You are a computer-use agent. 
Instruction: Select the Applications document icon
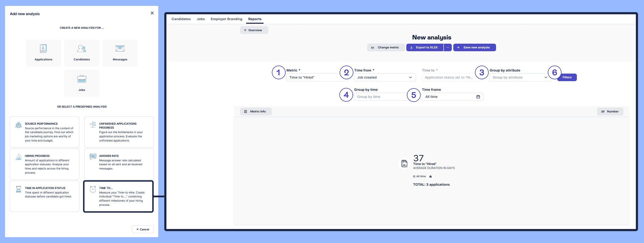tap(43, 49)
